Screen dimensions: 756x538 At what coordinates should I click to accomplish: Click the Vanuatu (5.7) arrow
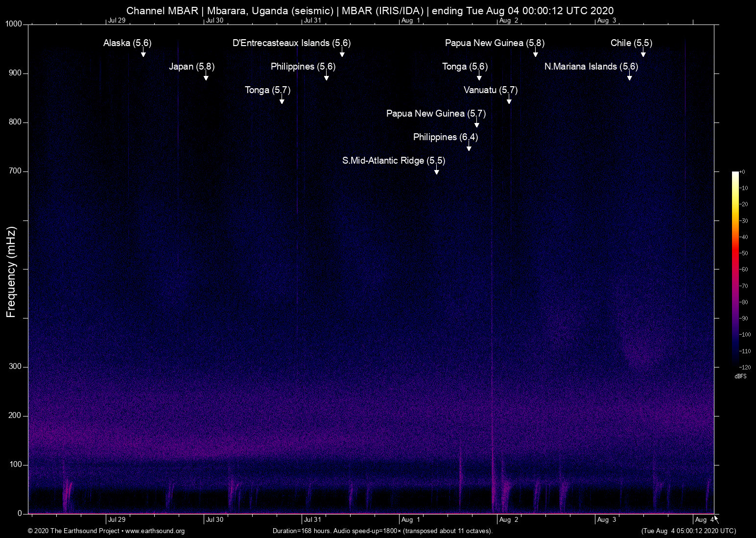(x=509, y=101)
